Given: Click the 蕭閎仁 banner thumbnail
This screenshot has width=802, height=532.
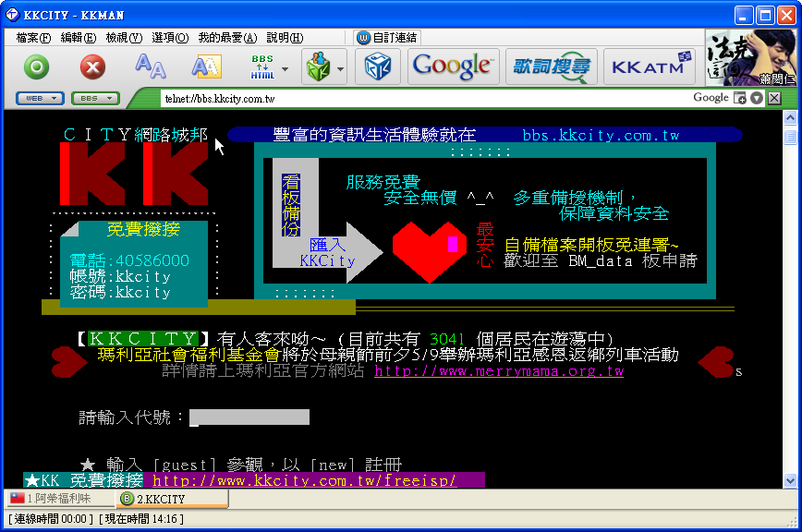Looking at the screenshot, I should click(751, 57).
